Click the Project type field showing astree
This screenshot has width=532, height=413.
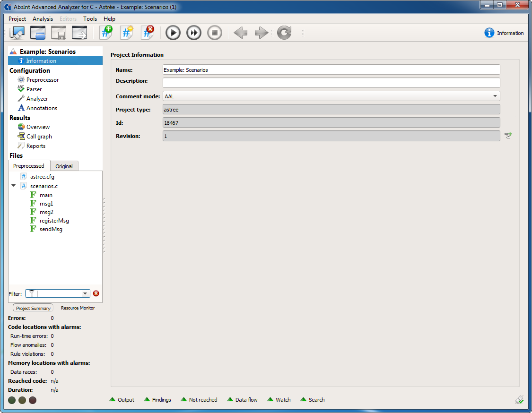click(331, 110)
